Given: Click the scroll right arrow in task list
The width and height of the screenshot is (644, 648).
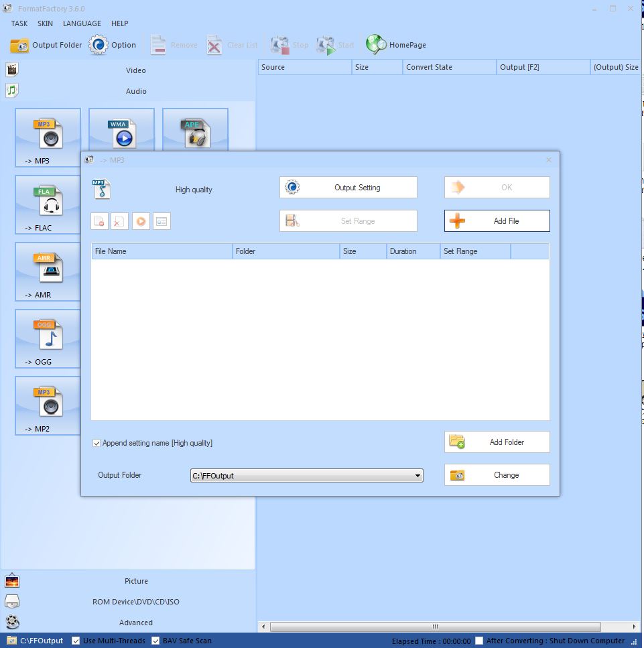Looking at the screenshot, I should click(634, 627).
